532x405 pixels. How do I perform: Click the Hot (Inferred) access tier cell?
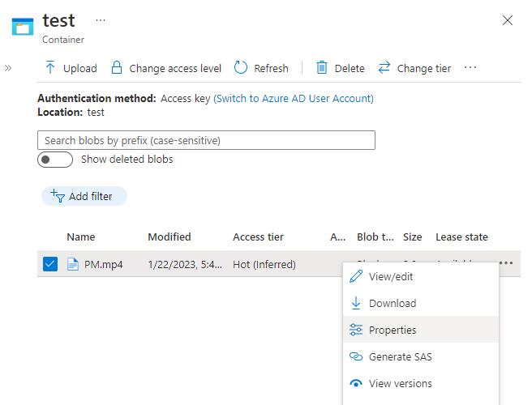[x=264, y=264]
